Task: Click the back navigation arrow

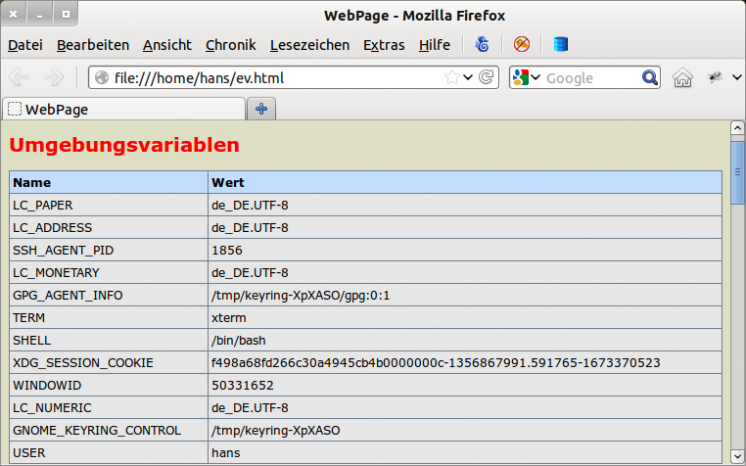Action: coord(19,77)
